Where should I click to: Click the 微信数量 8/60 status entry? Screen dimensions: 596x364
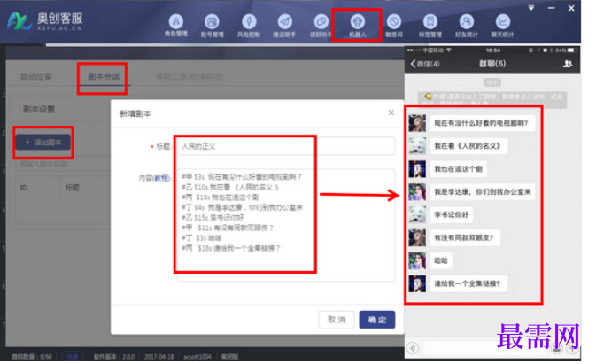[32, 356]
